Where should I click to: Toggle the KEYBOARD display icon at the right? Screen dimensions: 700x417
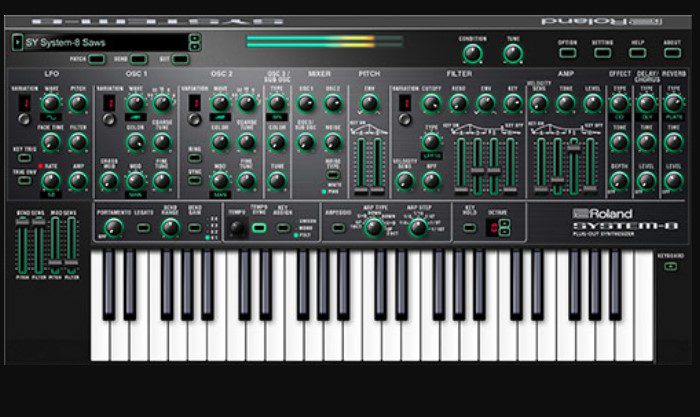point(671,267)
